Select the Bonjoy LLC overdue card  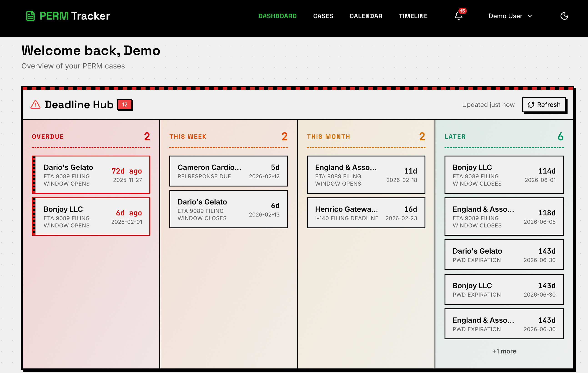click(91, 217)
